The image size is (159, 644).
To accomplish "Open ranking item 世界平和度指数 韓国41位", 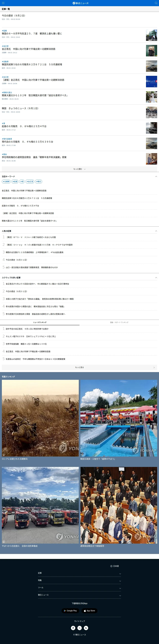I will click(x=26, y=344).
